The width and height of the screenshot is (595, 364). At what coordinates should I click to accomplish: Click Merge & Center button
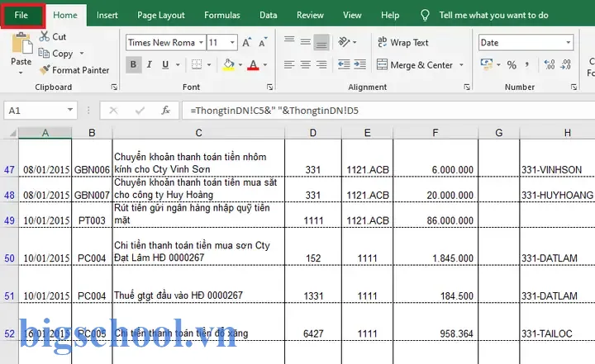click(415, 65)
